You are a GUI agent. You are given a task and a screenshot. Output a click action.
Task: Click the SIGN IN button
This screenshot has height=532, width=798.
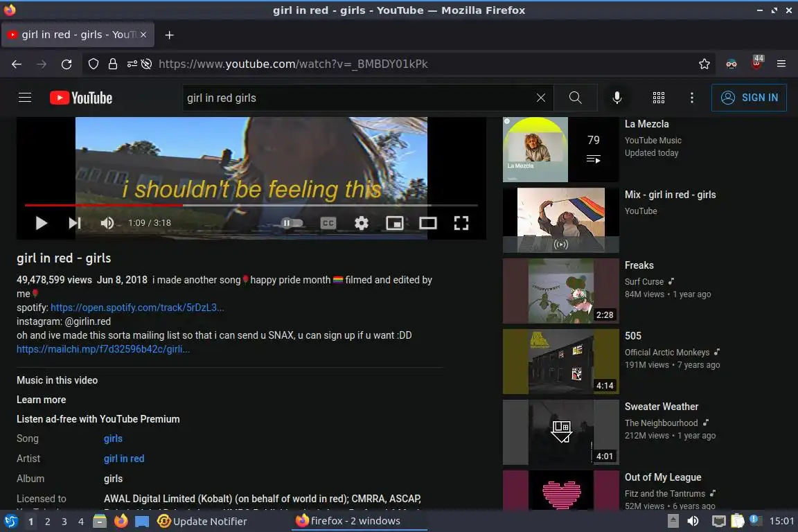point(749,98)
